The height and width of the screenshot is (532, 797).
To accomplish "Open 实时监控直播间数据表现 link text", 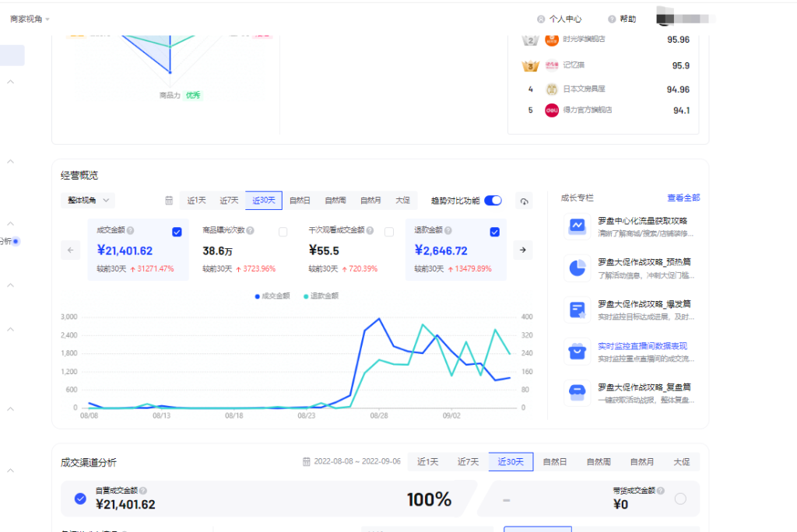I will click(642, 346).
